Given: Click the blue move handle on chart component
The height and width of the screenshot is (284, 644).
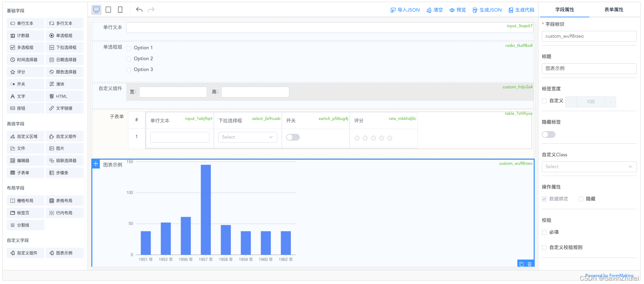Looking at the screenshot, I should pos(96,164).
